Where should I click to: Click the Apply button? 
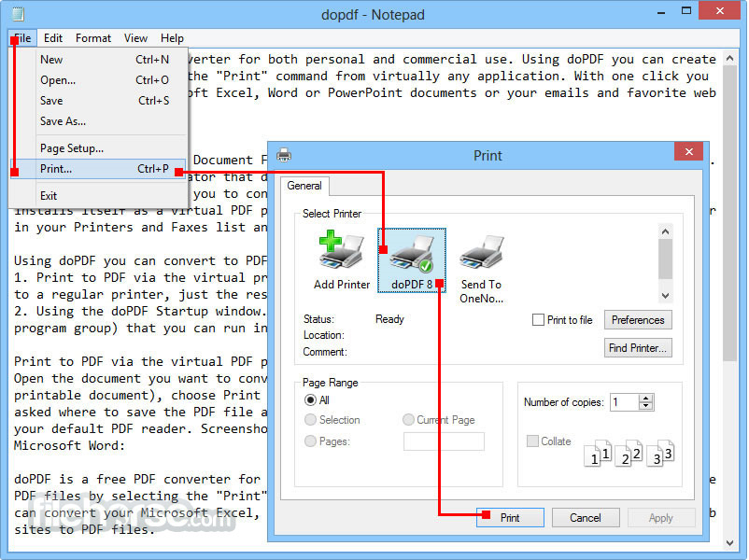point(660,517)
